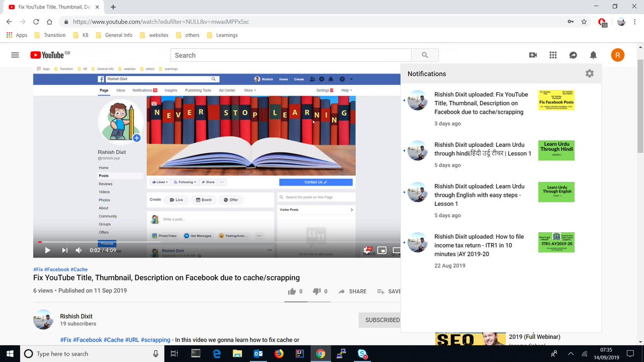Open the General Info bookmarks folder
644x362 pixels.
point(114,35)
